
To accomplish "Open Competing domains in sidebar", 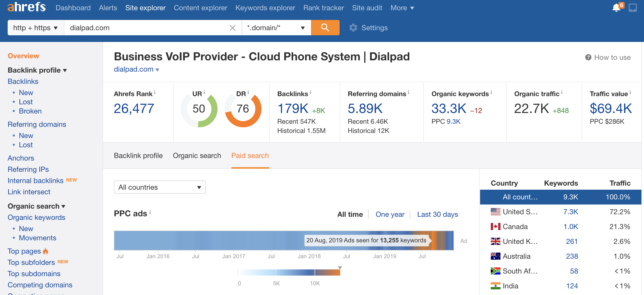I will coord(40,285).
